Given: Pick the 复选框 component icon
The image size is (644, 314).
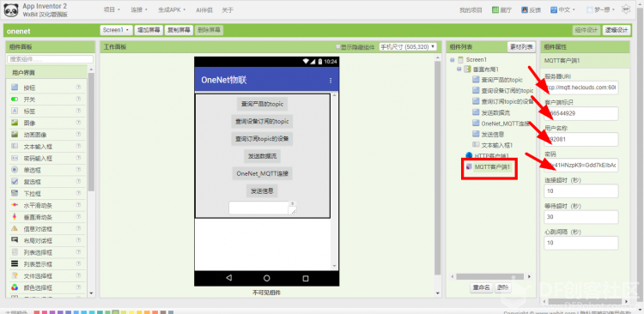Looking at the screenshot, I should click(15, 181).
